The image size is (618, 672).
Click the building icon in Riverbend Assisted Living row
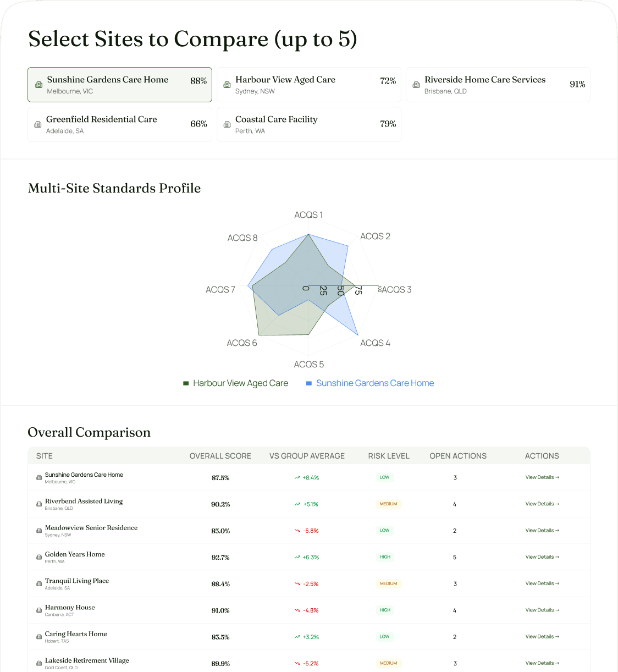coord(38,504)
